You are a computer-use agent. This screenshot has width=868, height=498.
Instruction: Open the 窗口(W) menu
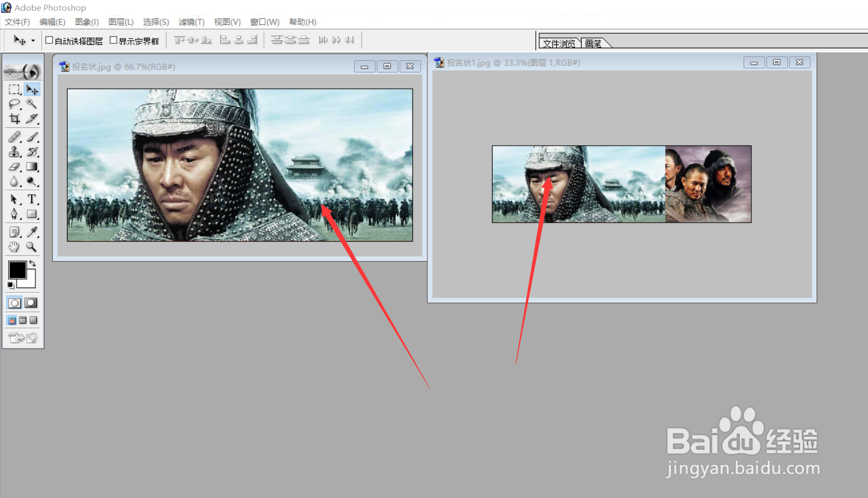coord(265,22)
